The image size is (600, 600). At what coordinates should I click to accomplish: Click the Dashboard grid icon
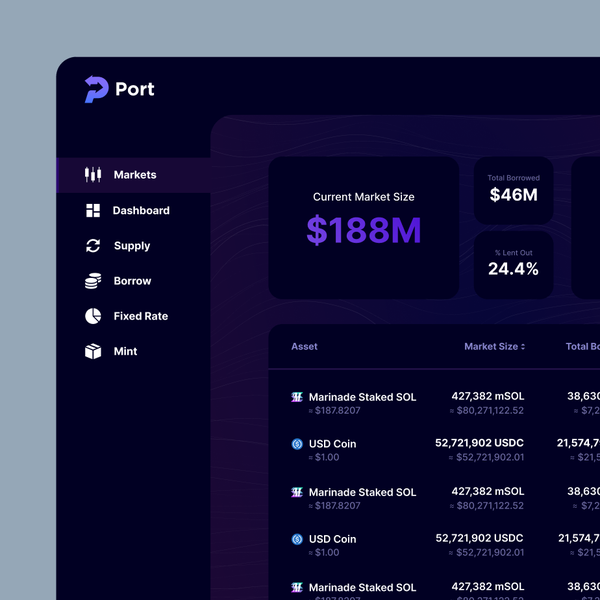(93, 210)
